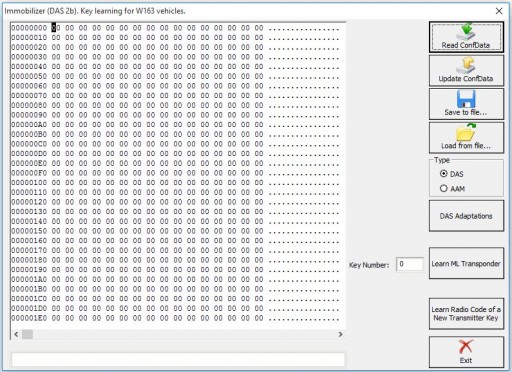The height and width of the screenshot is (372, 512).
Task: Click offset address 00000050 in hex view
Action: 29,76
